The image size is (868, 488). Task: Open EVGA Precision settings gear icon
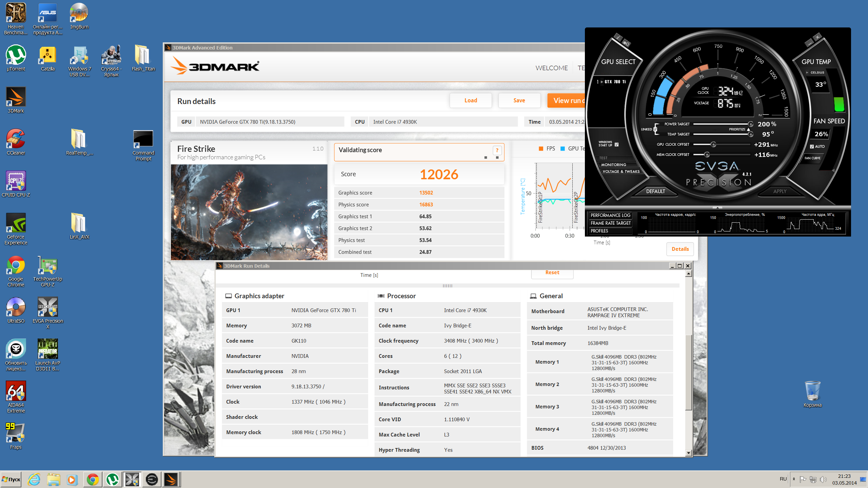coord(626,43)
